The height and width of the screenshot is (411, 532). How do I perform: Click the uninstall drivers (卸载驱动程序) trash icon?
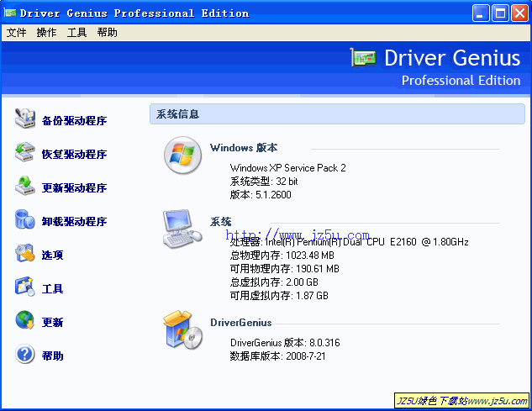[x=25, y=219]
